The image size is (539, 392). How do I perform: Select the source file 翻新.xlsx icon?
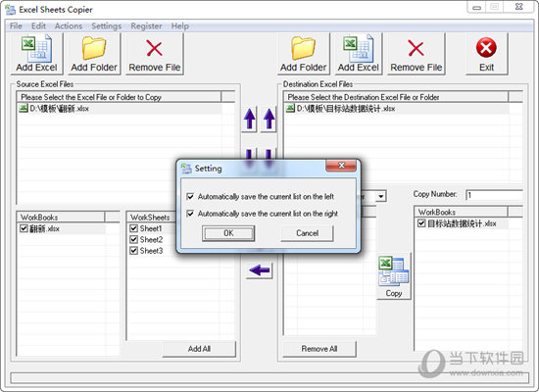tap(24, 109)
